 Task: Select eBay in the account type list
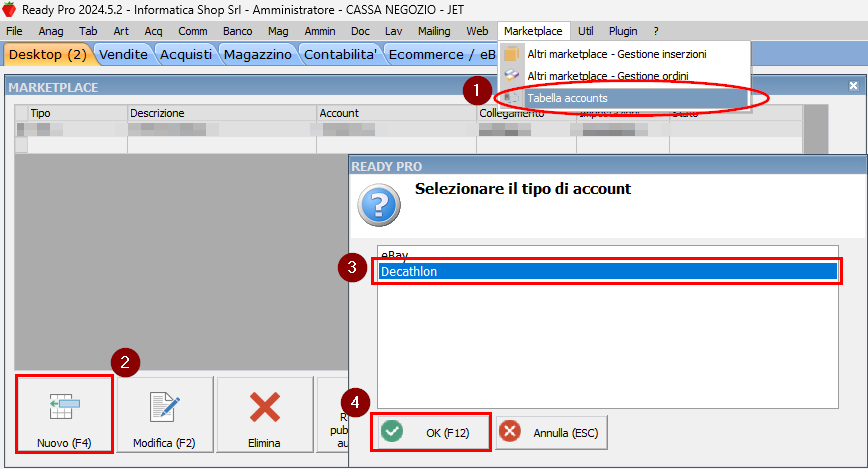pyautogui.click(x=608, y=255)
